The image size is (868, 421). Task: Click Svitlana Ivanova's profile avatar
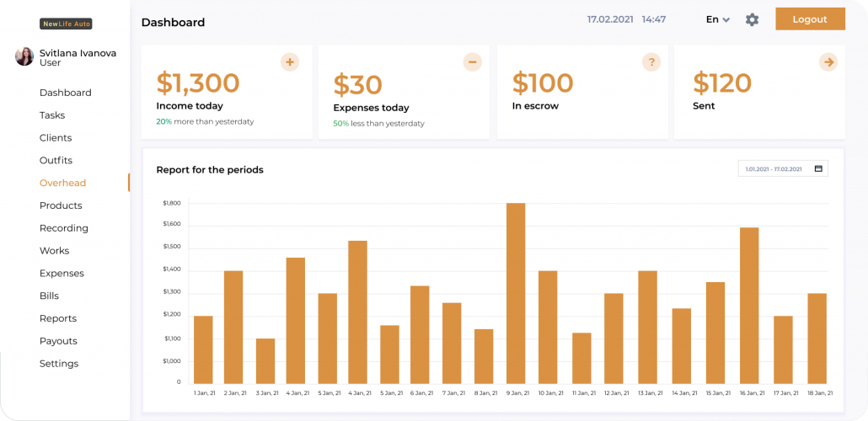coord(24,56)
